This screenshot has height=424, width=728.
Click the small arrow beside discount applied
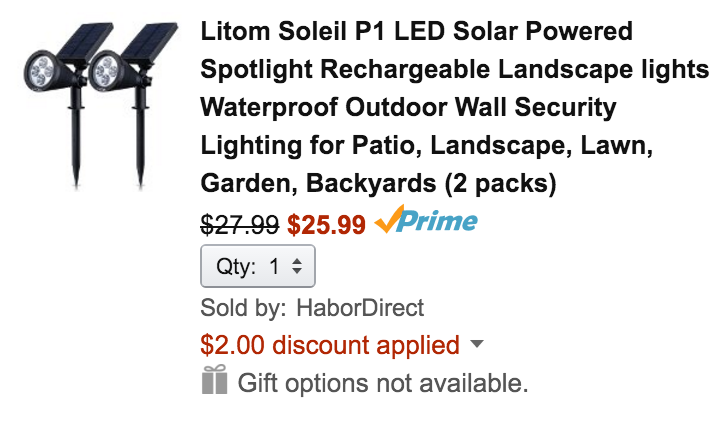point(476,345)
